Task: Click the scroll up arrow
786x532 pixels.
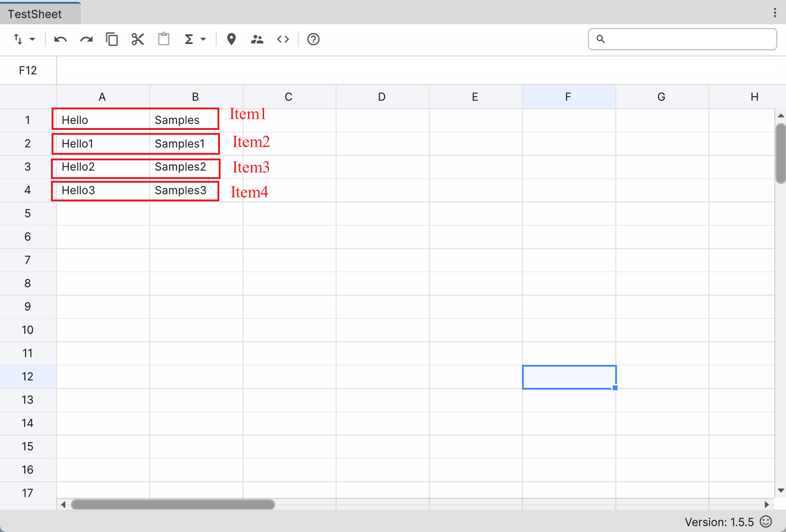Action: 781,116
